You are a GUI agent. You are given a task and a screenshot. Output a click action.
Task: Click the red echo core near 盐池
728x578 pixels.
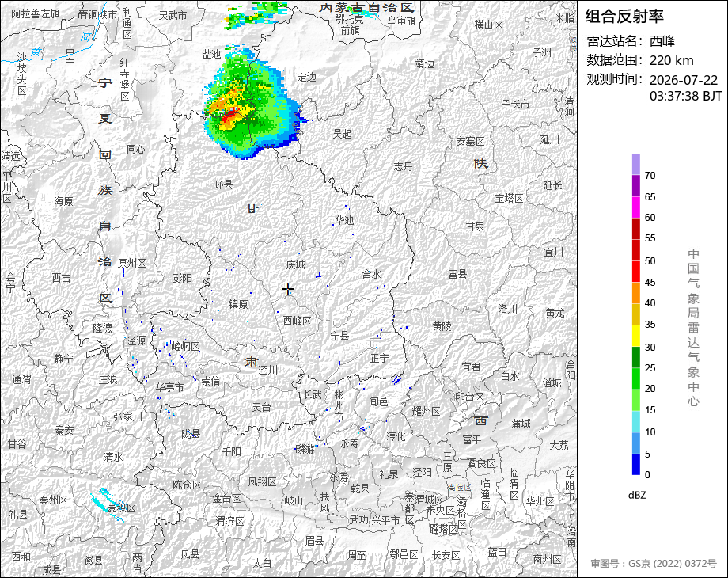(228, 116)
